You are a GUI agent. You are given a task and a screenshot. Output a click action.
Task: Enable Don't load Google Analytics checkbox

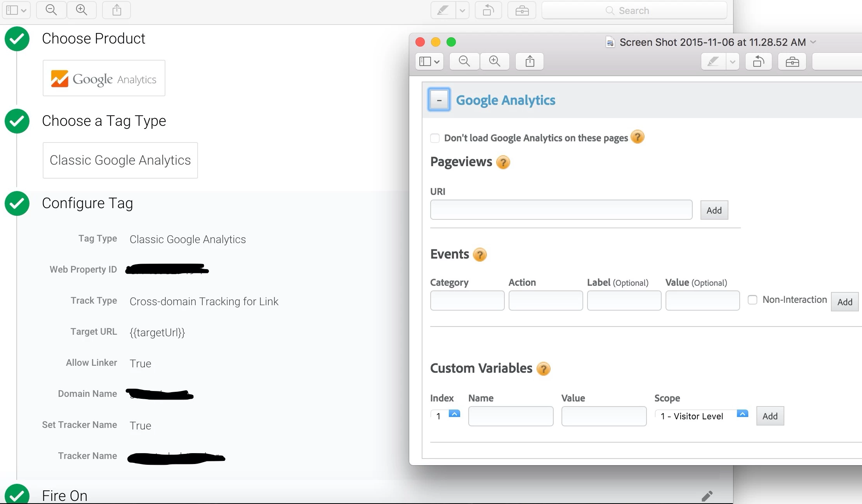pos(435,138)
